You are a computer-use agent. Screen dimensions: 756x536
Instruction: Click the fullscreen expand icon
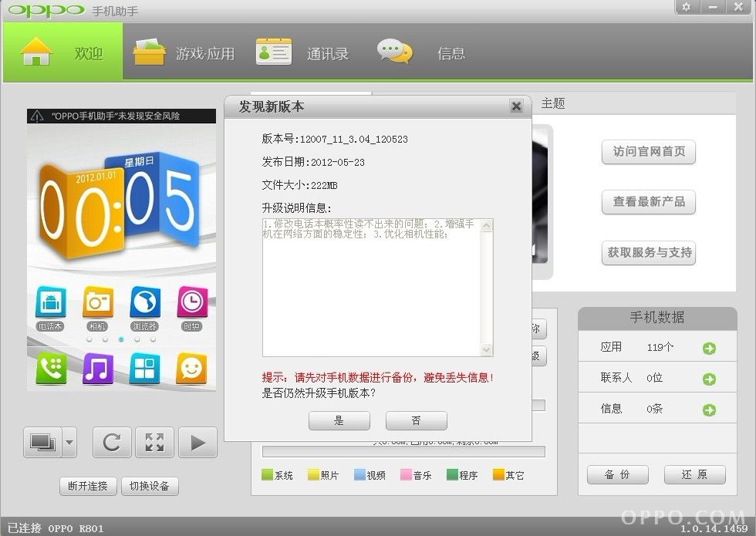(x=155, y=442)
